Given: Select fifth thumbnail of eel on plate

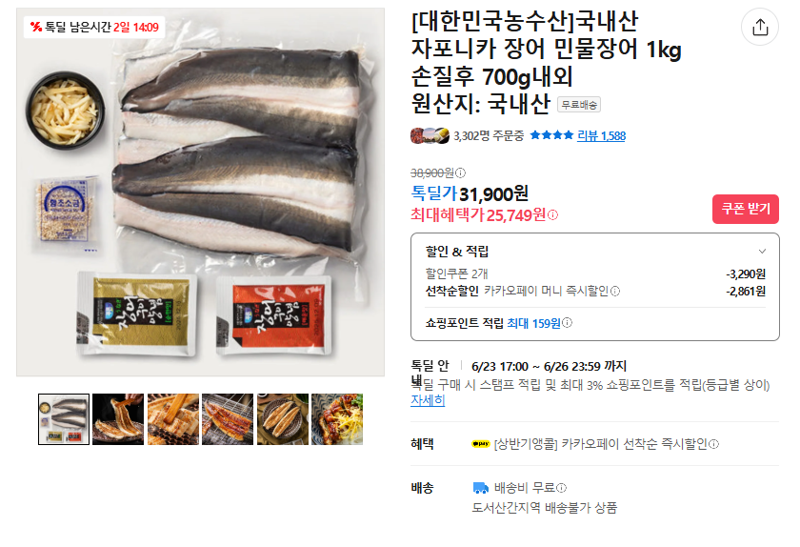Looking at the screenshot, I should [283, 419].
